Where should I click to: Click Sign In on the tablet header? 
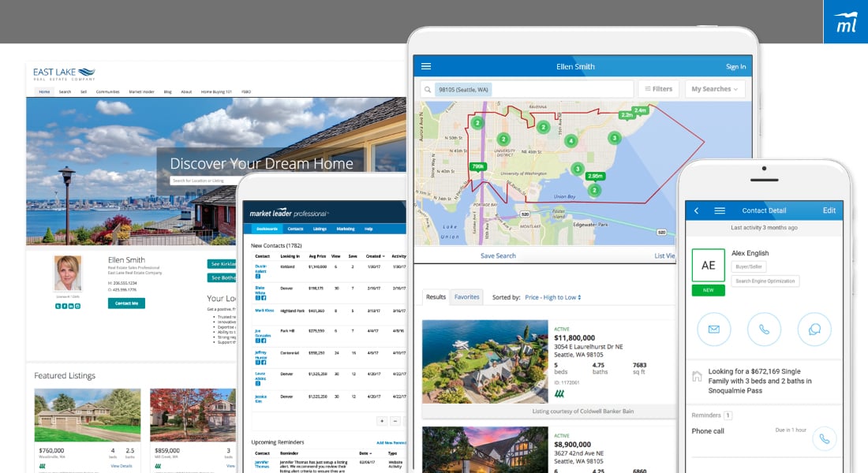point(735,67)
